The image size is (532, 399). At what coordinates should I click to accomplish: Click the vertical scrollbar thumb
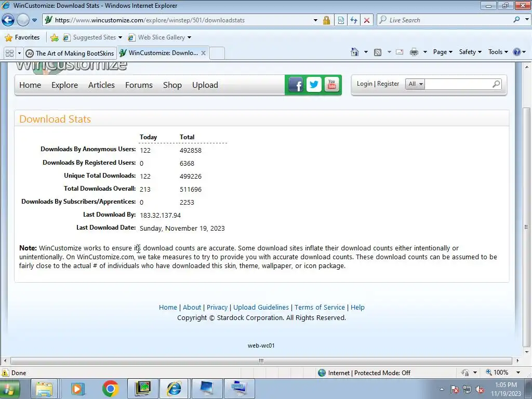[x=527, y=227]
